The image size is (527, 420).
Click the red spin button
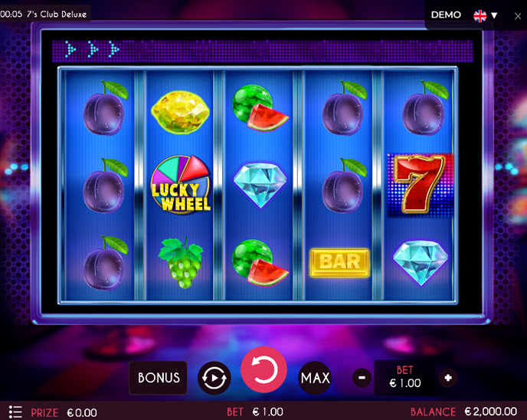click(x=263, y=369)
